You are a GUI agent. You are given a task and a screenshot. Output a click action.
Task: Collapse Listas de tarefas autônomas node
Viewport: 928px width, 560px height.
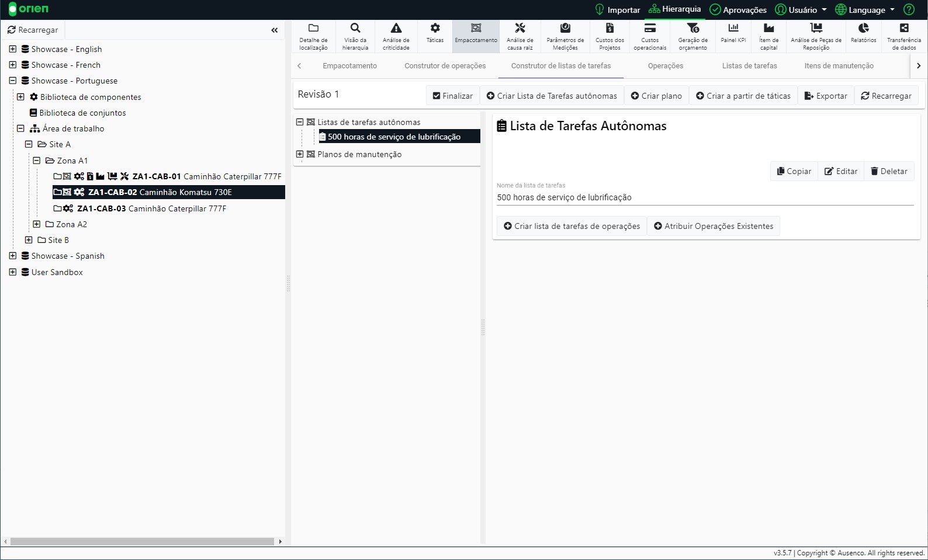pyautogui.click(x=300, y=122)
